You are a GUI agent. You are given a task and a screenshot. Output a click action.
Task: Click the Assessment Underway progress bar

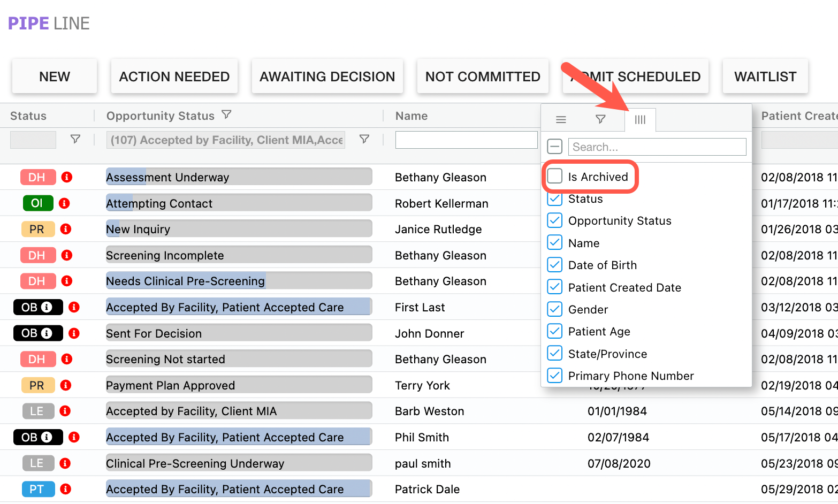coord(239,177)
